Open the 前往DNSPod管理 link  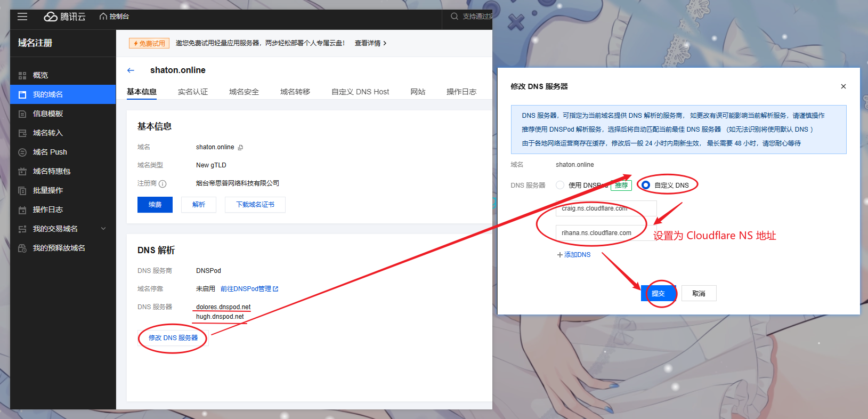pos(249,289)
